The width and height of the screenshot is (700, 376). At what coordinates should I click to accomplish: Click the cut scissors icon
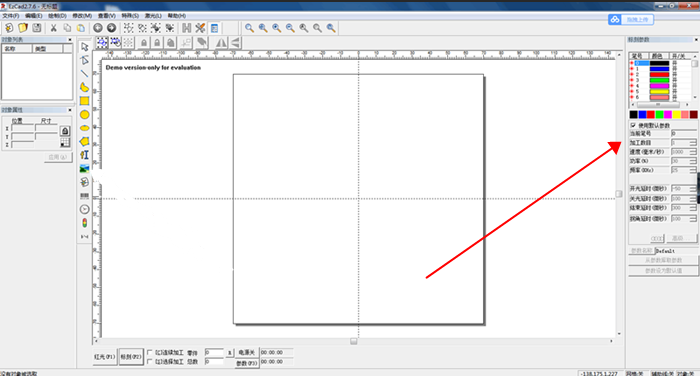[54, 28]
